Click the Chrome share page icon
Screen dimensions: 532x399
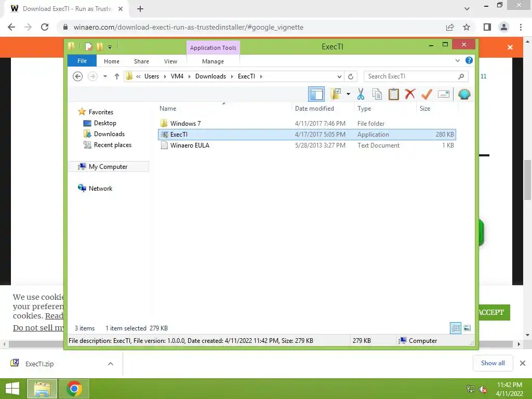(x=450, y=27)
